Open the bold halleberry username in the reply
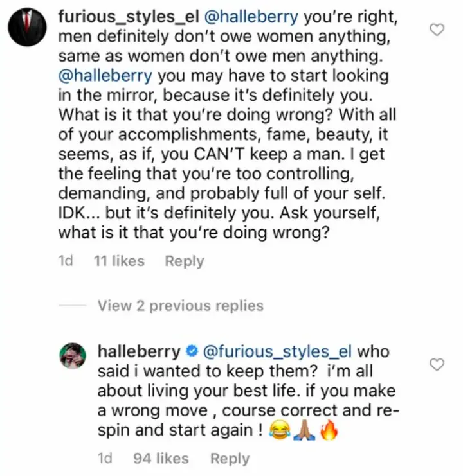This screenshot has width=463, height=476. click(x=139, y=352)
